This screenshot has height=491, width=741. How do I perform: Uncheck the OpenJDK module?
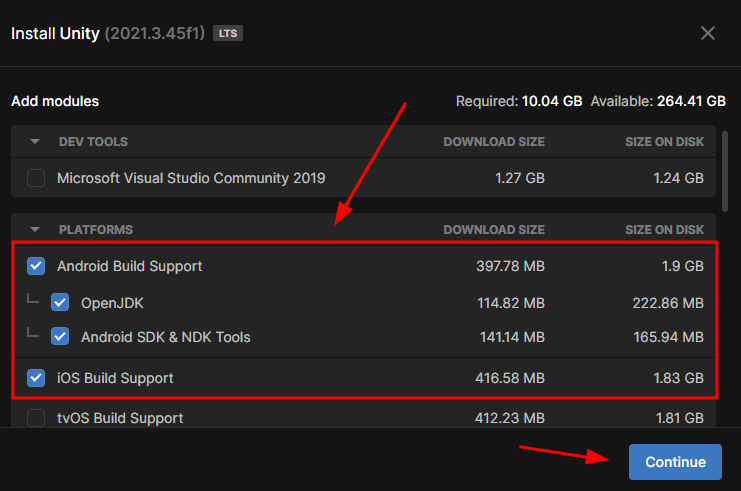[60, 302]
